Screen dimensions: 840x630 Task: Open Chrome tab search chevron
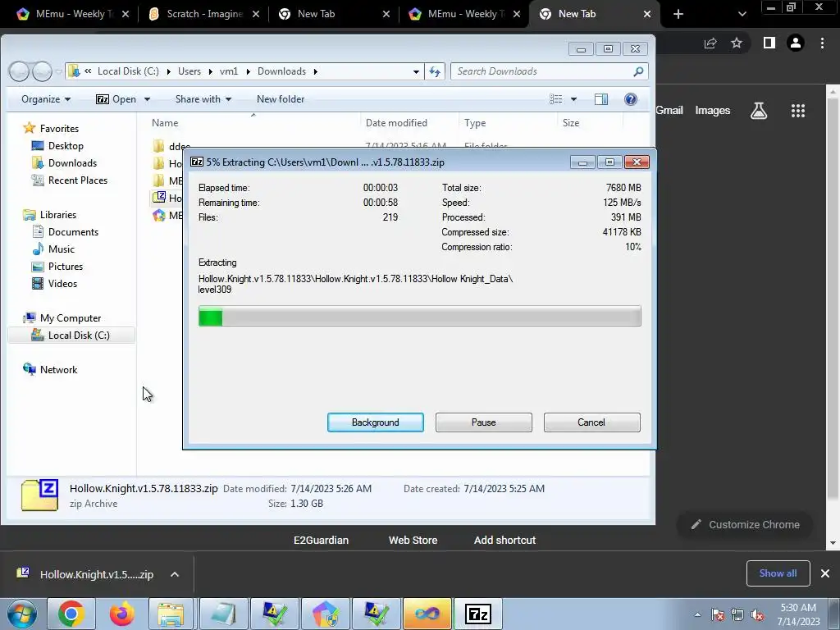click(x=742, y=14)
